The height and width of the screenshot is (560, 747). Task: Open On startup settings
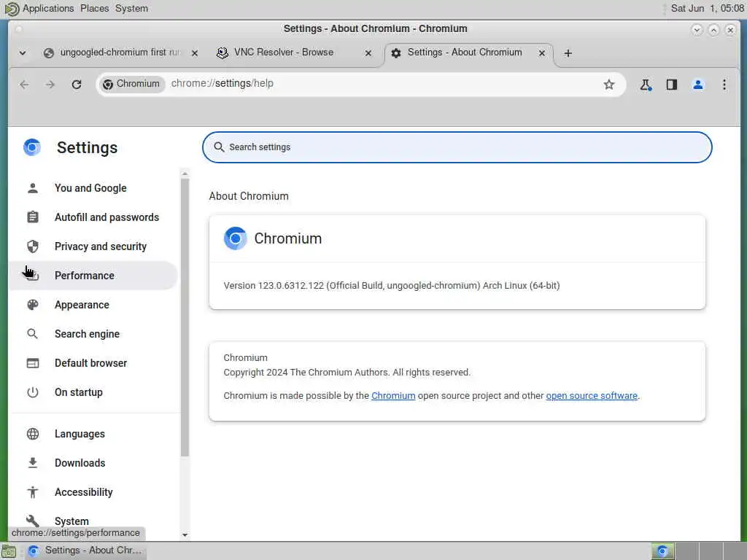click(x=93, y=392)
